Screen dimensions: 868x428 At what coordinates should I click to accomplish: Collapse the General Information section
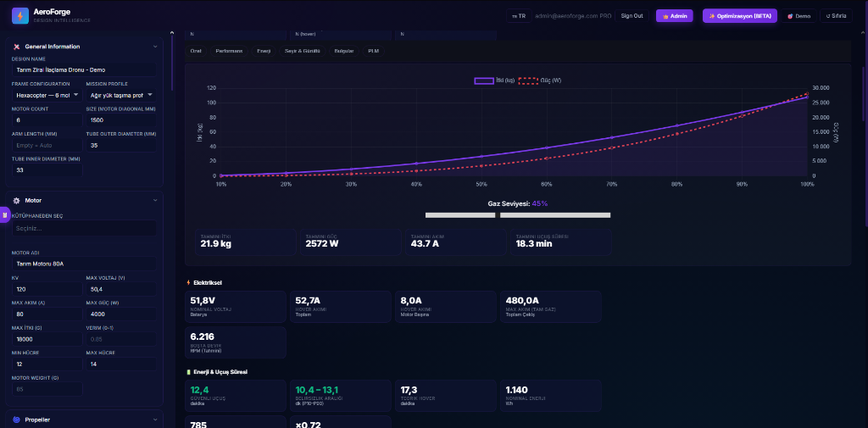pyautogui.click(x=155, y=47)
